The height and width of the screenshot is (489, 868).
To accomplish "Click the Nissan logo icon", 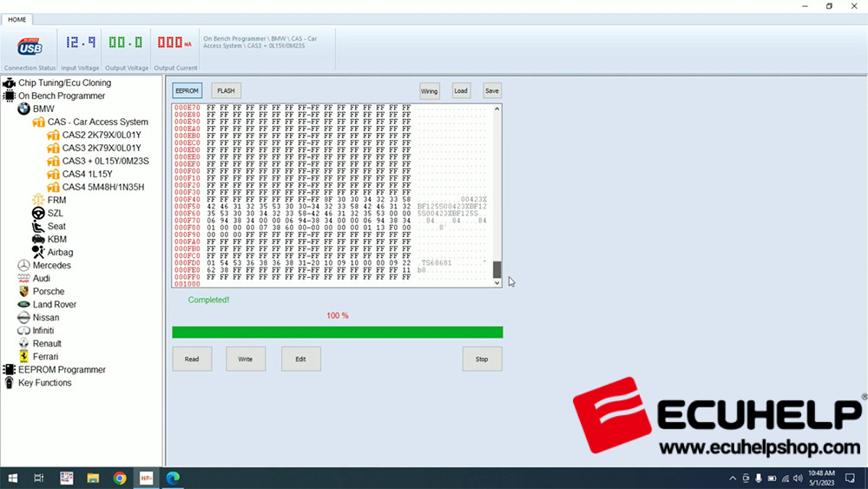I will 23,317.
